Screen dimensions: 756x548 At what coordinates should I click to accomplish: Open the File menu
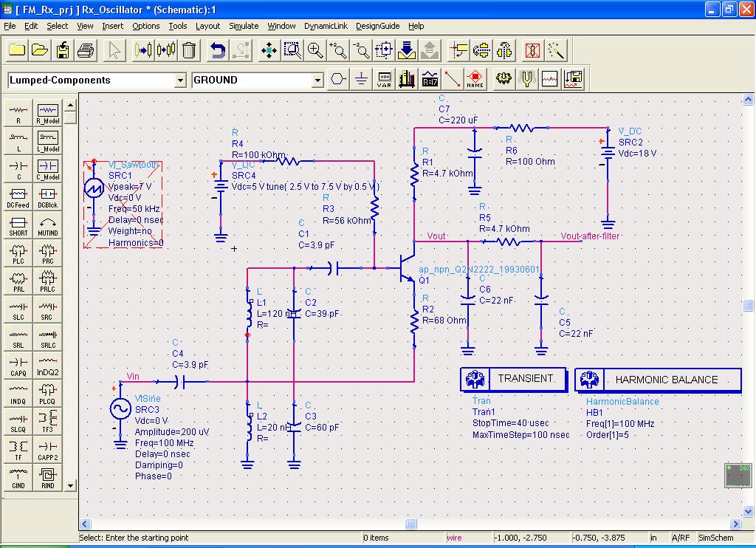tap(10, 26)
